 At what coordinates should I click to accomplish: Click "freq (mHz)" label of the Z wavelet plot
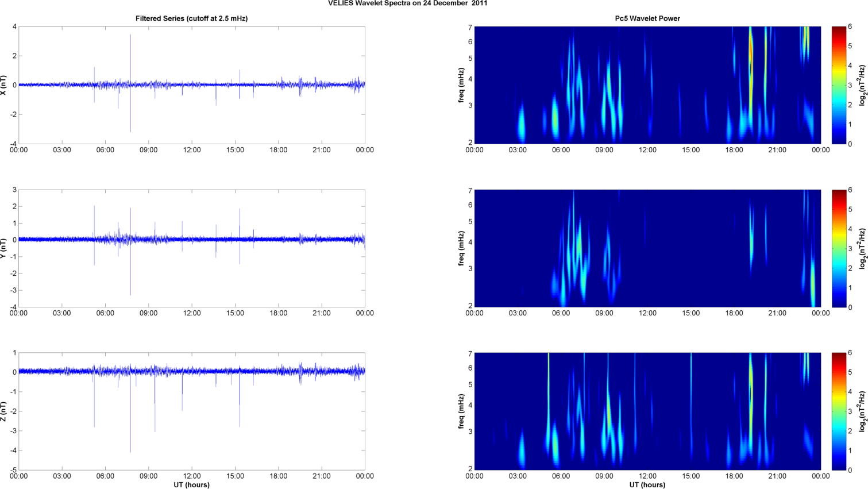[461, 411]
